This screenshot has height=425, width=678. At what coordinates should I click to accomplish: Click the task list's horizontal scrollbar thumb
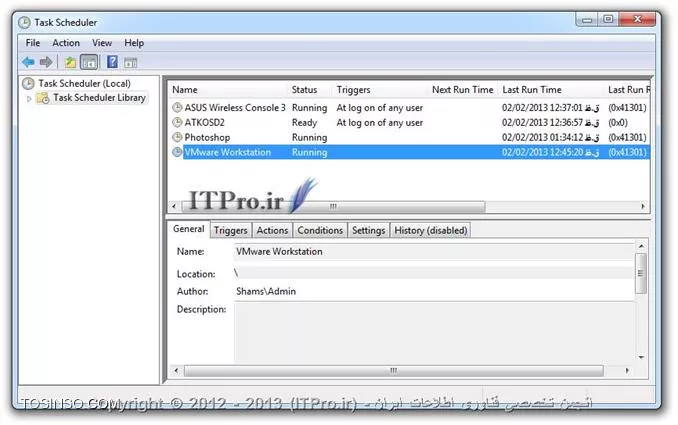332,206
